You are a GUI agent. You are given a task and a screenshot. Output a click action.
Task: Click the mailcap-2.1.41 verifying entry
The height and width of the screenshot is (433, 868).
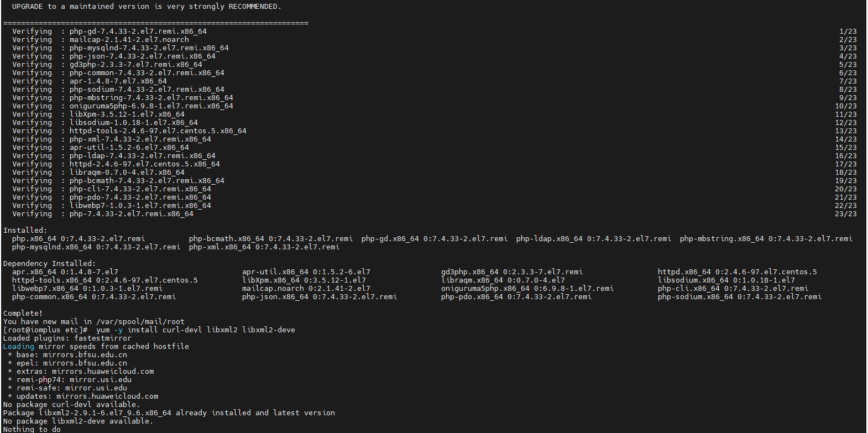point(129,40)
